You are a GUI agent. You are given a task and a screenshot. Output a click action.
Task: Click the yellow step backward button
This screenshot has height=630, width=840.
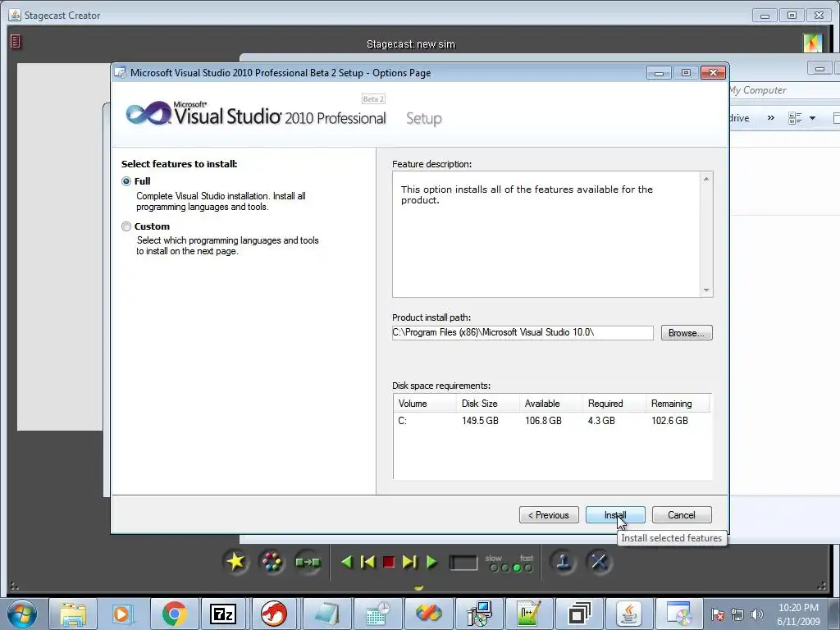(367, 562)
